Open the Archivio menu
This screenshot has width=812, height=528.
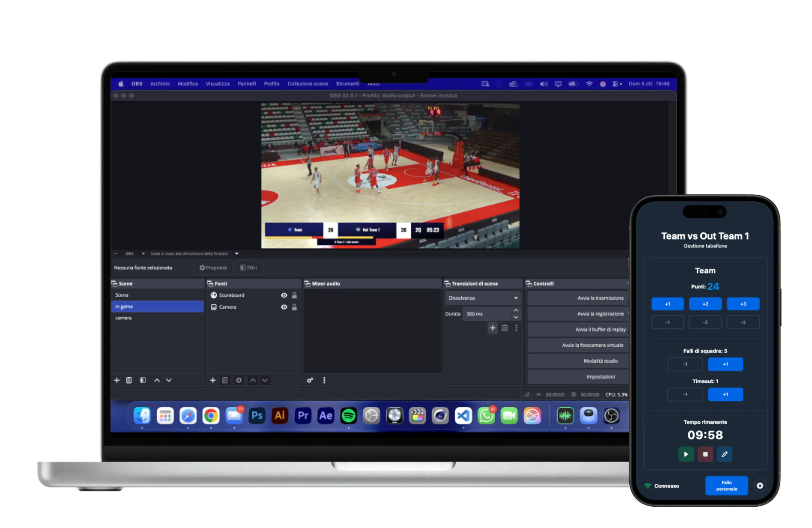(160, 84)
